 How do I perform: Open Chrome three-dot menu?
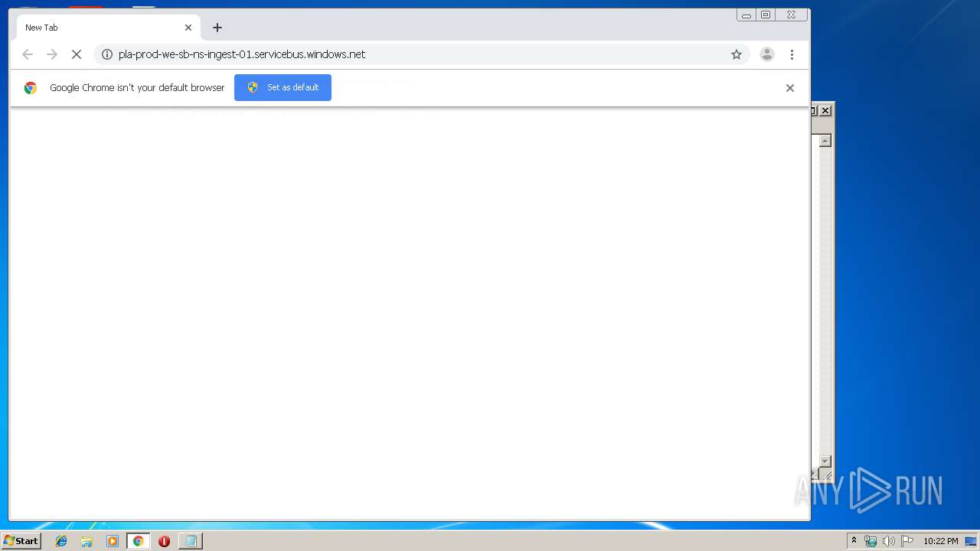(x=792, y=54)
